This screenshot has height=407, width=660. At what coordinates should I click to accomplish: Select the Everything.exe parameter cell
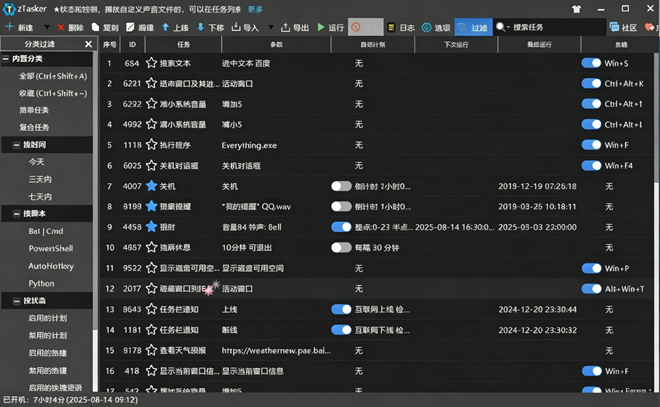[x=276, y=145]
